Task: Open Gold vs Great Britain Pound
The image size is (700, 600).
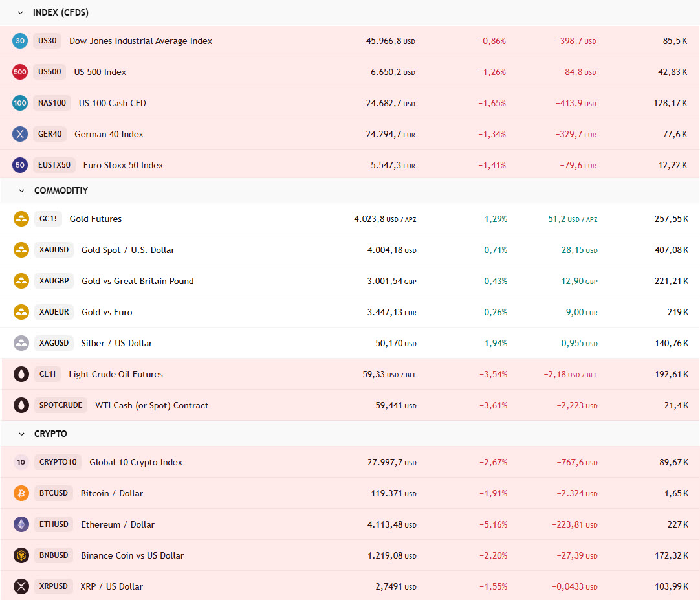Action: [x=137, y=281]
